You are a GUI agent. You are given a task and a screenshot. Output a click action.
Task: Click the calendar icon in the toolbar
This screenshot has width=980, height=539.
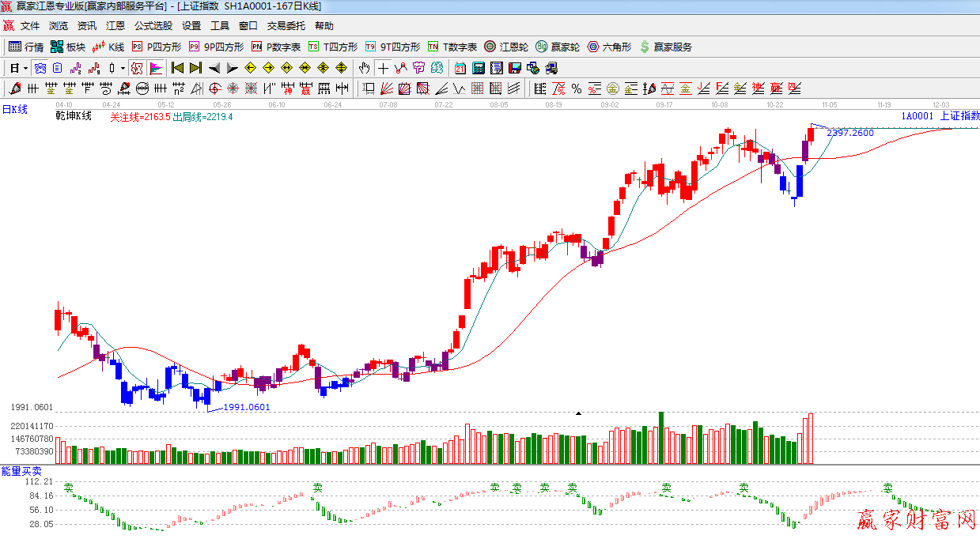tap(460, 68)
